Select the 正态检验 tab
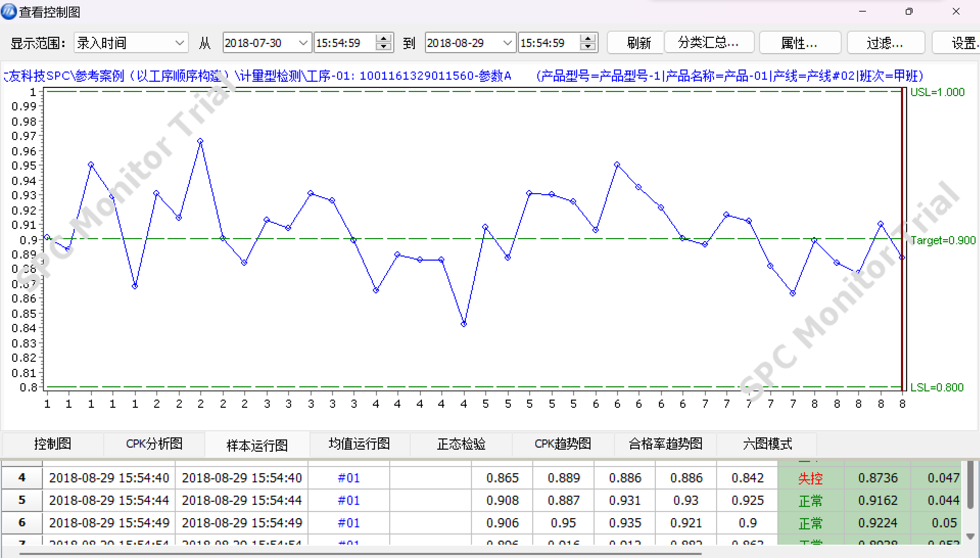This screenshot has width=980, height=558. (x=461, y=444)
